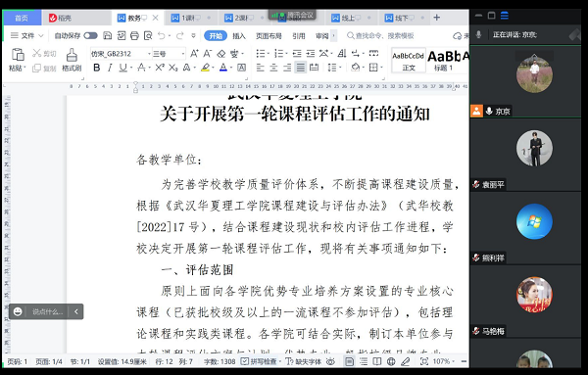Viewport: 588px width, 375px height.
Task: Toggle microphone icon in meeting panel header
Action: pos(479,35)
